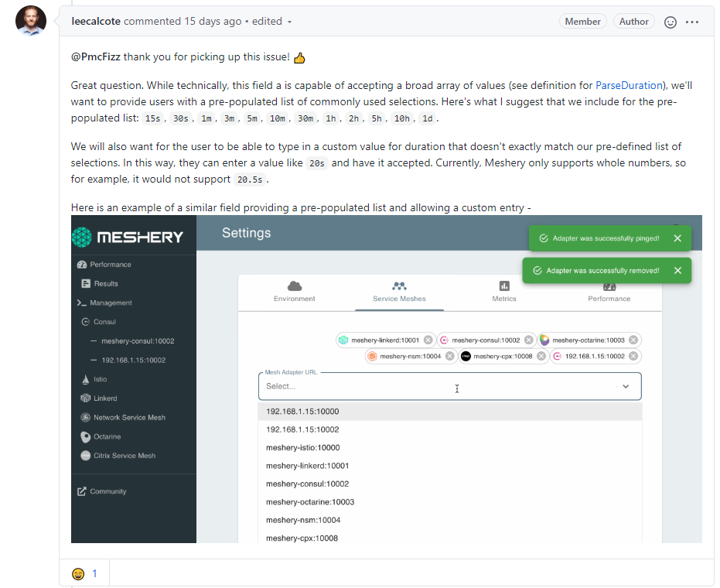
Task: Expand the Mesh Adapter URL dropdown chevron
Action: click(626, 386)
